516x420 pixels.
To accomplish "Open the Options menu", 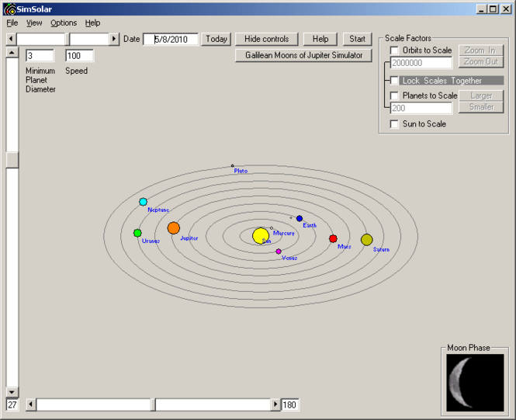I will pos(64,23).
